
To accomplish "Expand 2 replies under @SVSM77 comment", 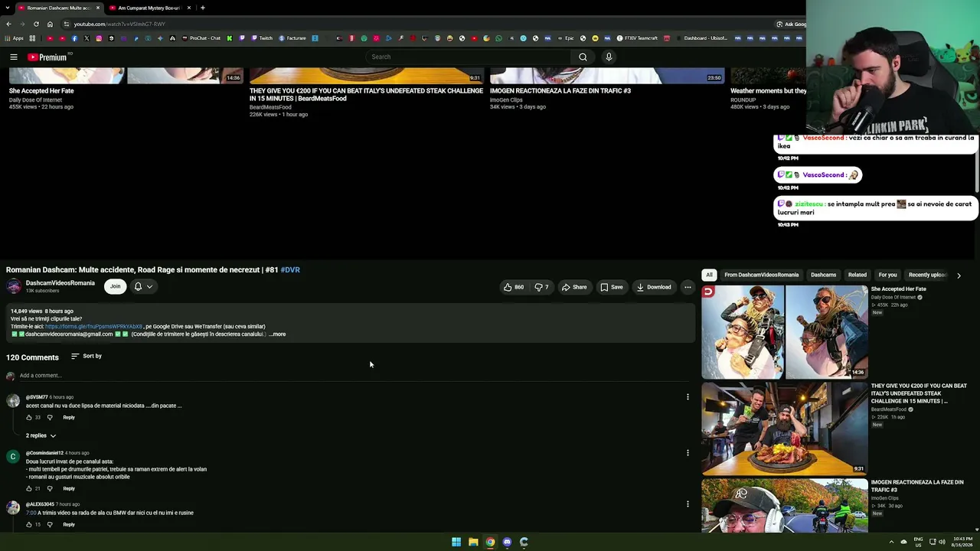I will point(41,435).
